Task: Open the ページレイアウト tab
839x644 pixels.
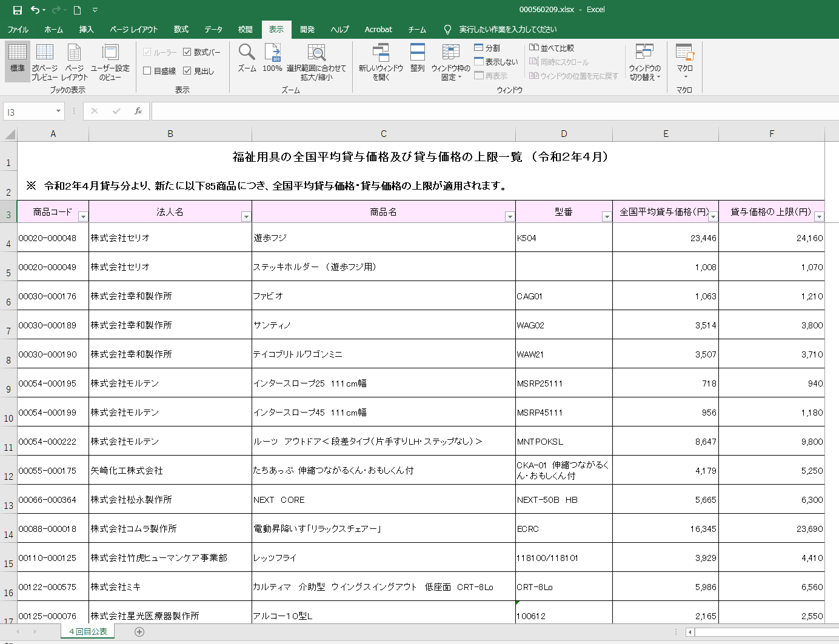Action: click(133, 30)
